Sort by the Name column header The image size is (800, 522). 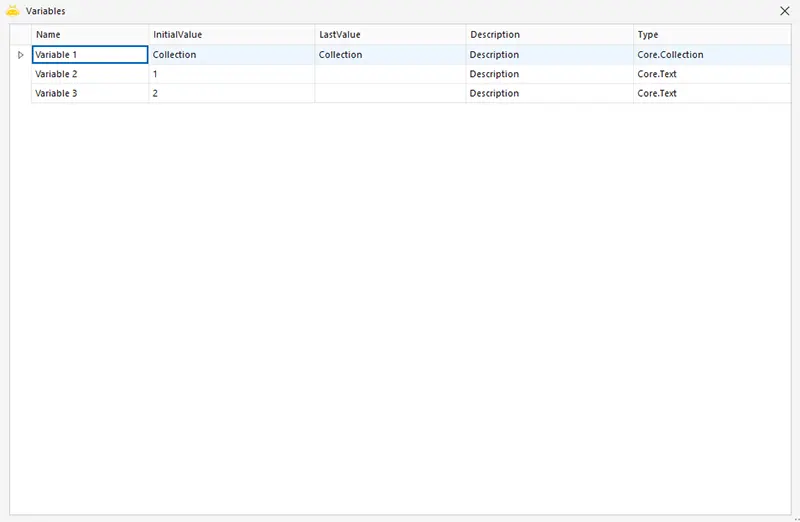(90, 35)
